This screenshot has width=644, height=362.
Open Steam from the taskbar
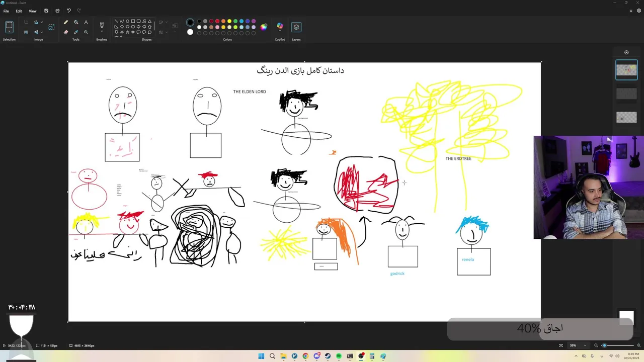pos(328,356)
